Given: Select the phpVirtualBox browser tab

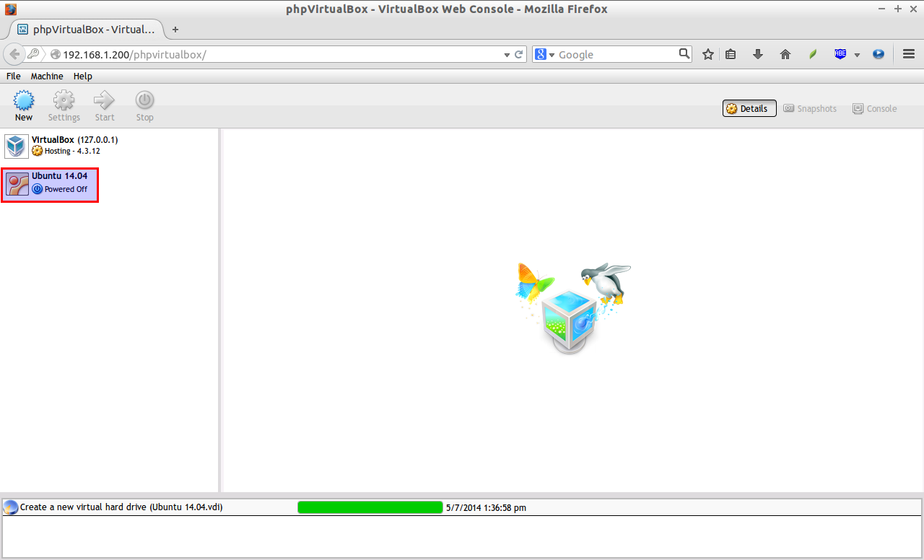Looking at the screenshot, I should point(86,30).
